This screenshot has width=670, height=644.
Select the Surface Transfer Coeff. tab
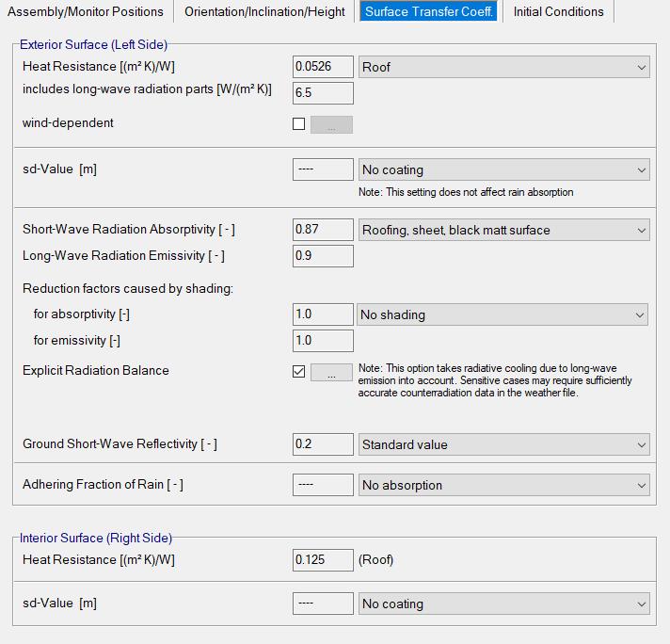429,11
